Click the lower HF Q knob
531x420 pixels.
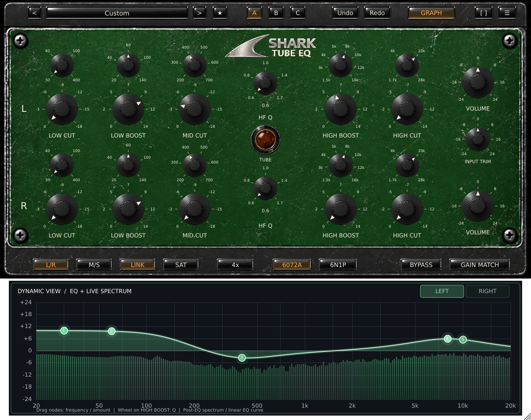(x=265, y=188)
